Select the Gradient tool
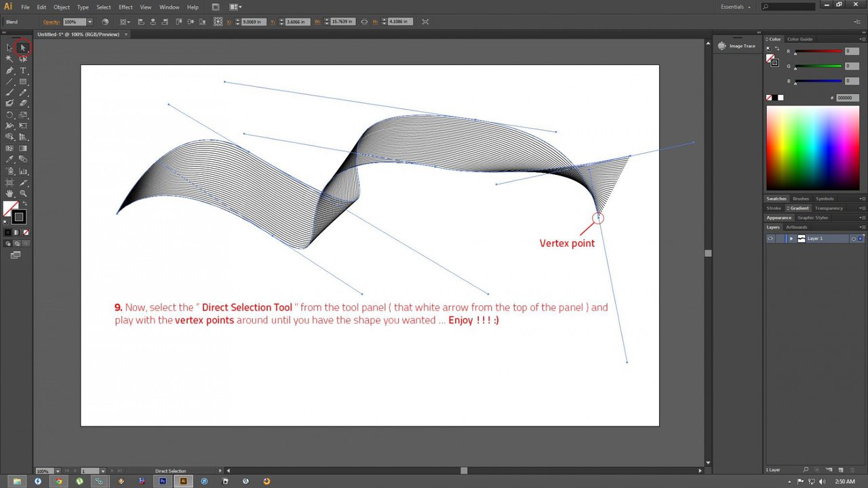Image resolution: width=868 pixels, height=488 pixels. [23, 148]
